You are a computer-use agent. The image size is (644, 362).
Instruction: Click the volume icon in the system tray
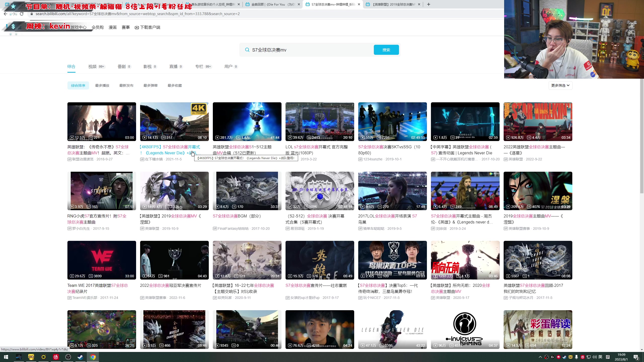pos(594,357)
